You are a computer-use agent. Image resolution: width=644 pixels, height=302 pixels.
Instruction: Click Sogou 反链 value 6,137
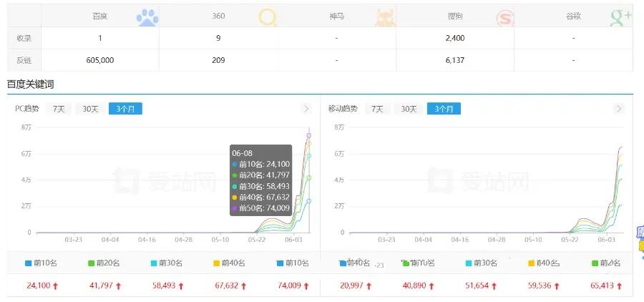click(x=455, y=60)
